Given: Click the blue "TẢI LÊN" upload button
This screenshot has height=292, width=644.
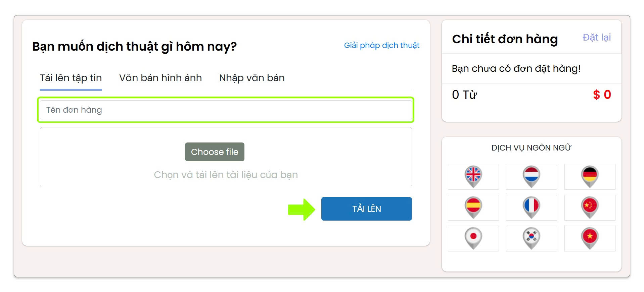Looking at the screenshot, I should 366,209.
